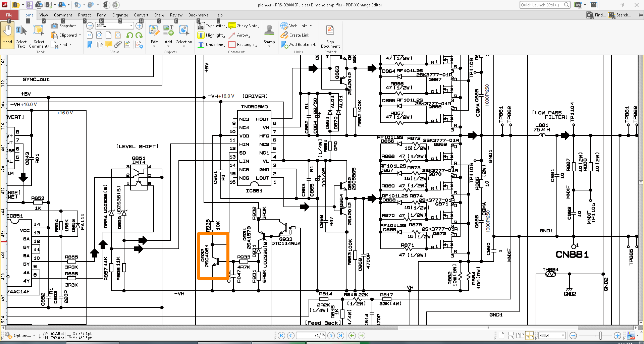The width and height of the screenshot is (644, 344).
Task: Rotate view counterclockwise
Action: (x=130, y=35)
